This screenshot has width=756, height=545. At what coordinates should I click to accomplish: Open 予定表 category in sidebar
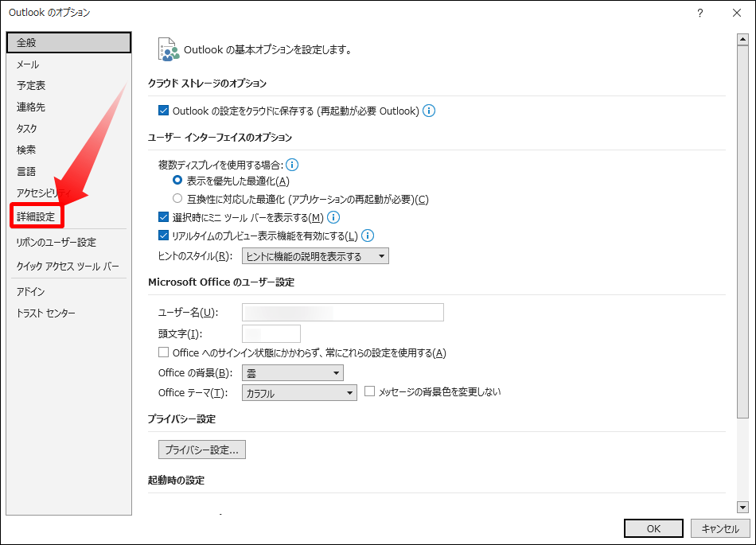(x=69, y=85)
